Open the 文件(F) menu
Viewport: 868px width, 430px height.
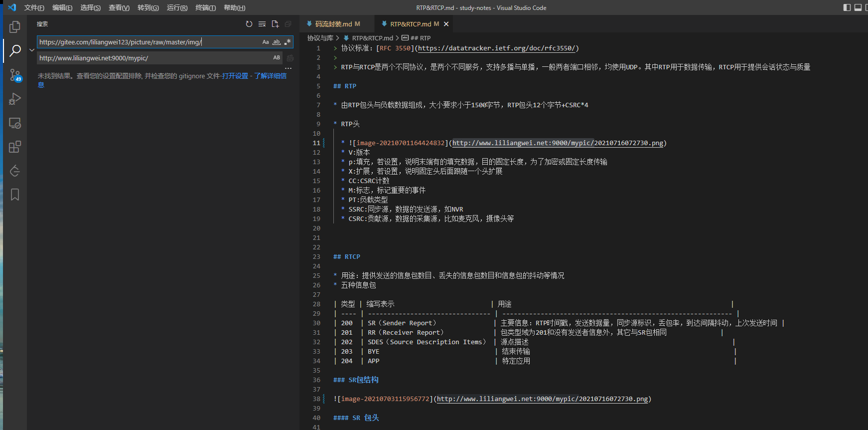tap(34, 7)
